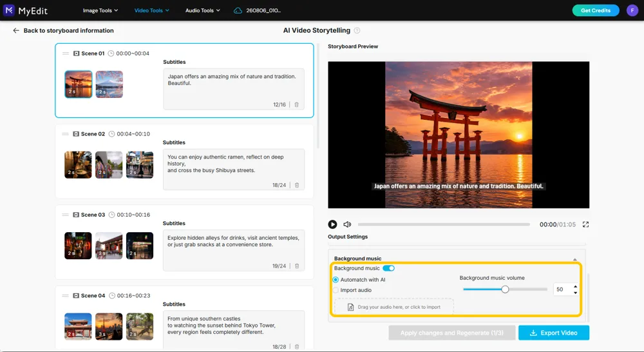The image size is (644, 352).
Task: Click the Scene 01 film icon
Action: click(77, 54)
